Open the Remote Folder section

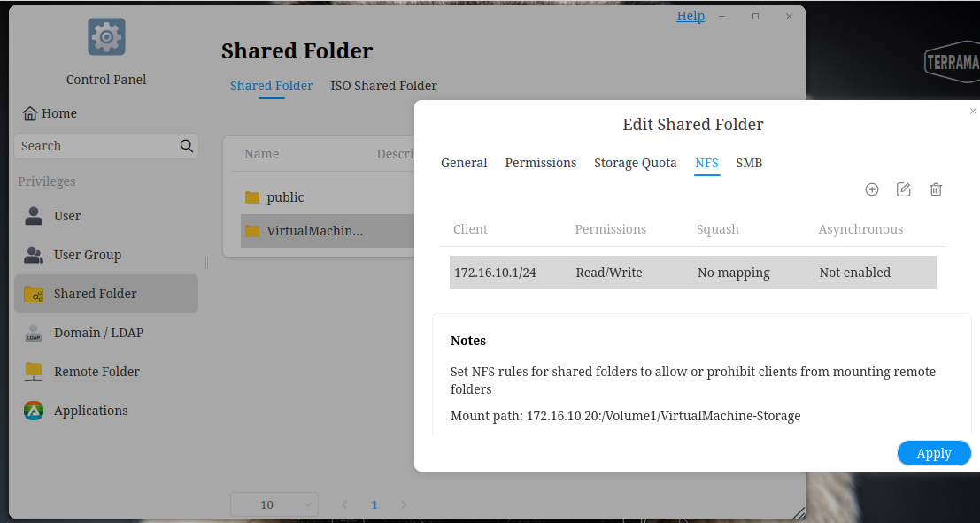click(x=106, y=371)
